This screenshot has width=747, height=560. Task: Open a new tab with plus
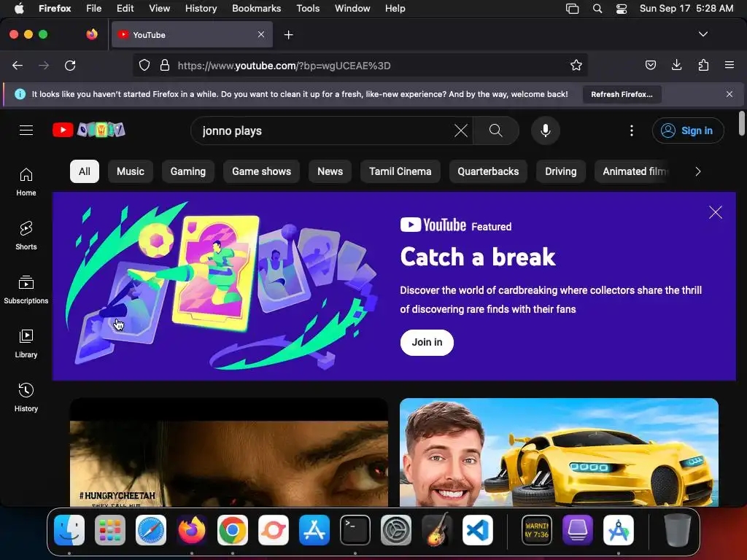[x=288, y=35]
